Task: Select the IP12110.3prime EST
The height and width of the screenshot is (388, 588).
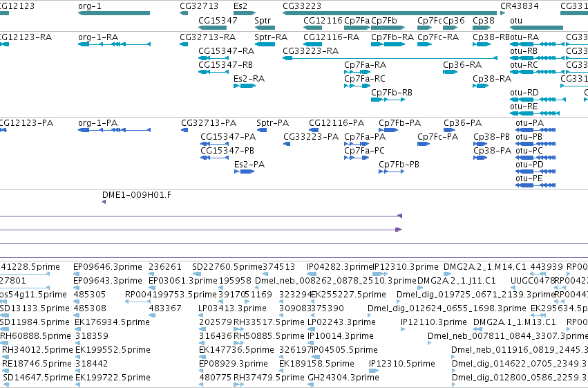Action: coord(403,330)
